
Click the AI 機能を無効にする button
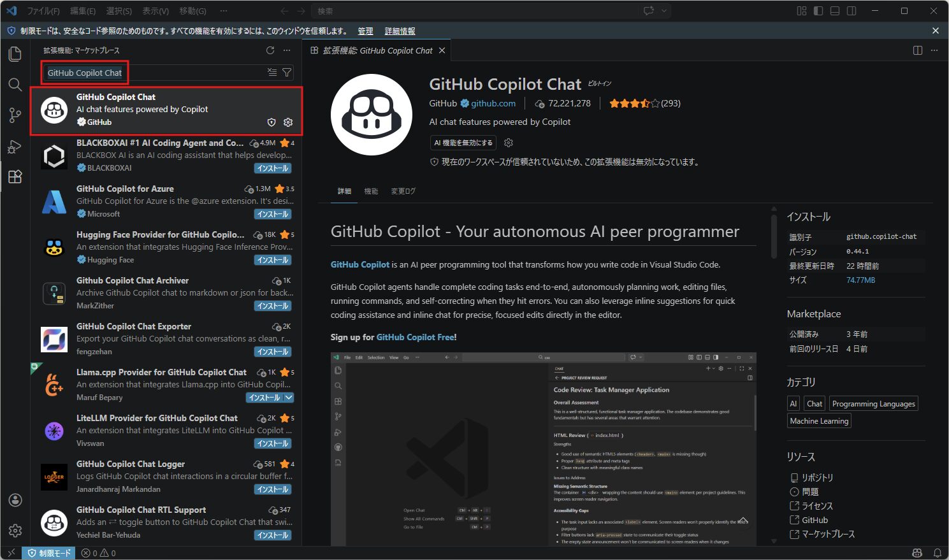tap(463, 143)
